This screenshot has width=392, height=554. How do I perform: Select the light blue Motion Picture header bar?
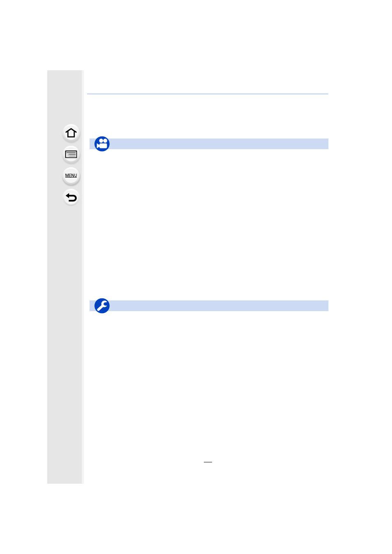click(x=209, y=144)
